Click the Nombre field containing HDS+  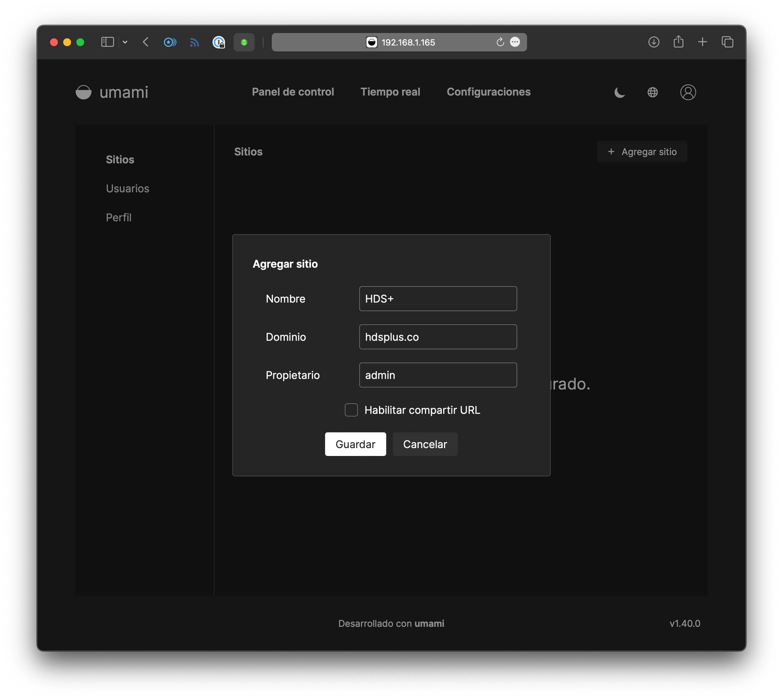(x=438, y=299)
